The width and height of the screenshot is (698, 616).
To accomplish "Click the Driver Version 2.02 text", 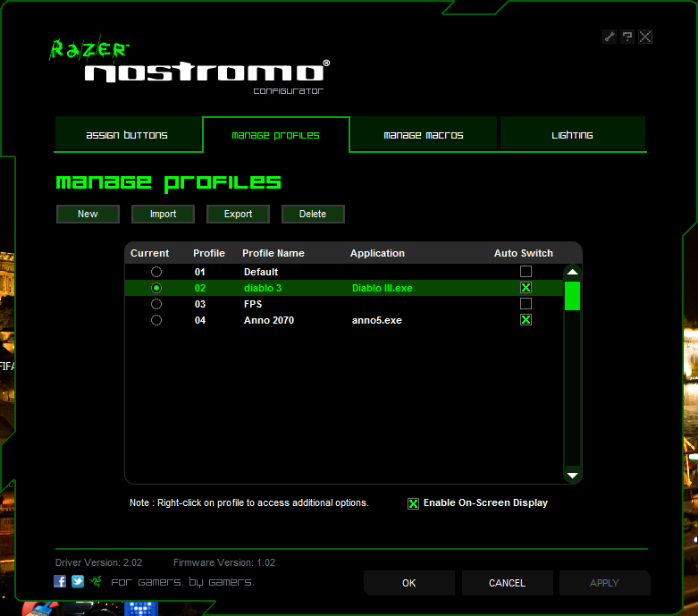I will [98, 562].
